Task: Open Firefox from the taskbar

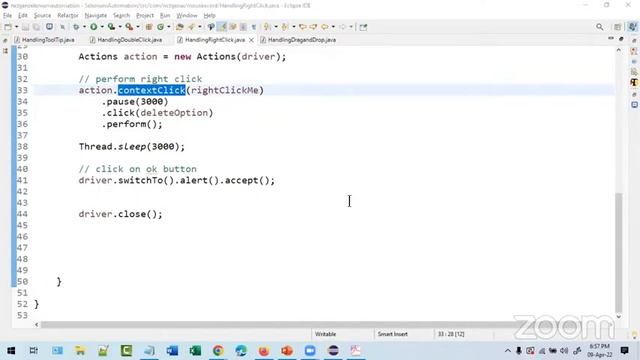Action: [264, 350]
